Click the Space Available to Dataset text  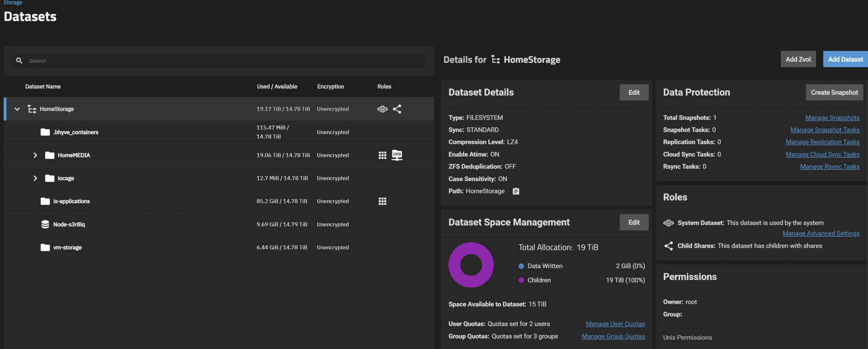coord(497,304)
